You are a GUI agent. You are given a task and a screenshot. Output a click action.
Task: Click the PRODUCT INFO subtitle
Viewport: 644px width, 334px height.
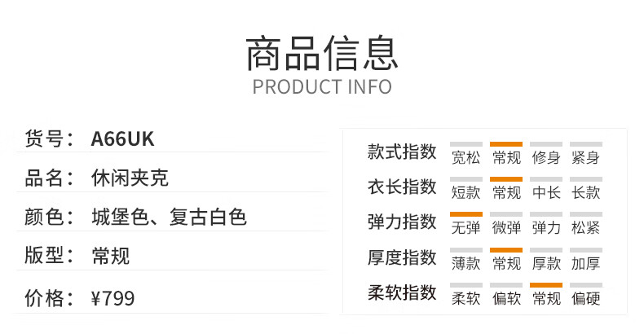point(322,87)
